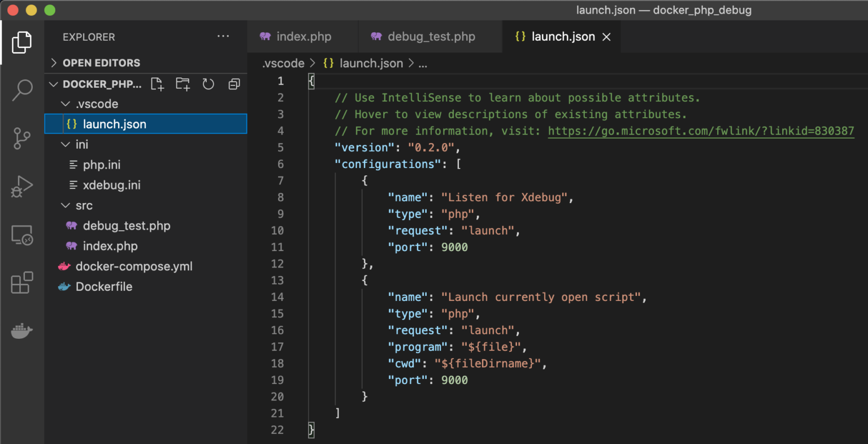Click port value 9000 on line 11
The height and width of the screenshot is (444, 868).
tap(454, 248)
